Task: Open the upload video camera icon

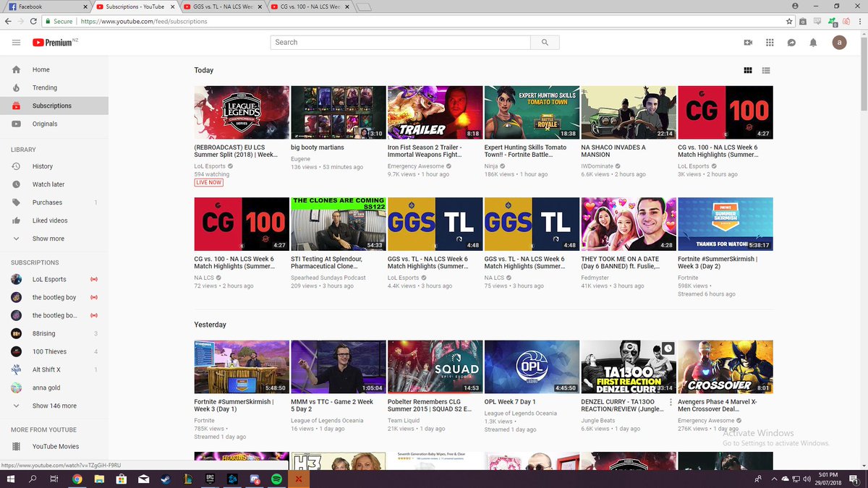Action: 748,43
